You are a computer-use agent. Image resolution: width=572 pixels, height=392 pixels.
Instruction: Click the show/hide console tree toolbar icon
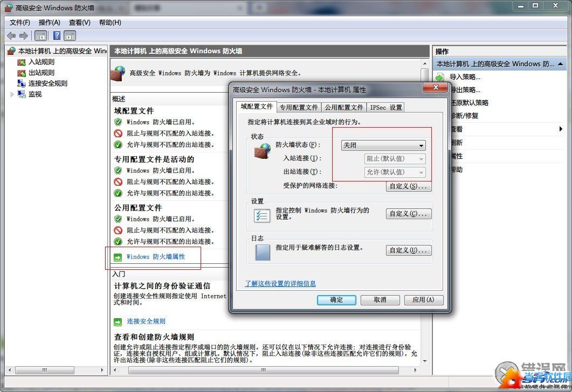click(x=41, y=36)
